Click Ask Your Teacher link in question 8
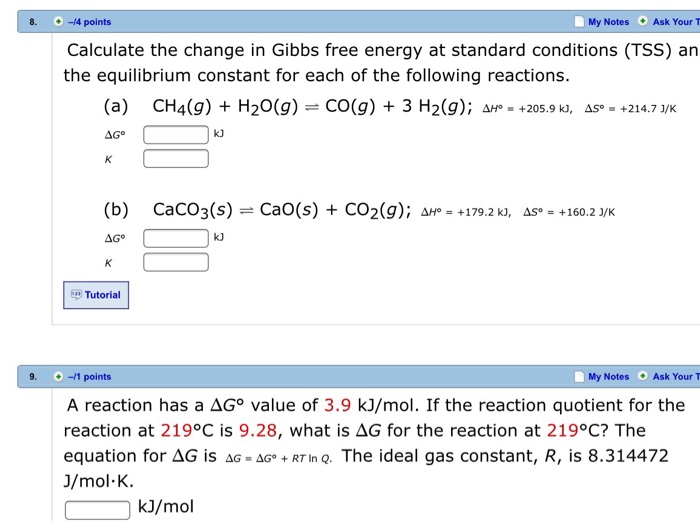This screenshot has width=700, height=521. pos(675,21)
